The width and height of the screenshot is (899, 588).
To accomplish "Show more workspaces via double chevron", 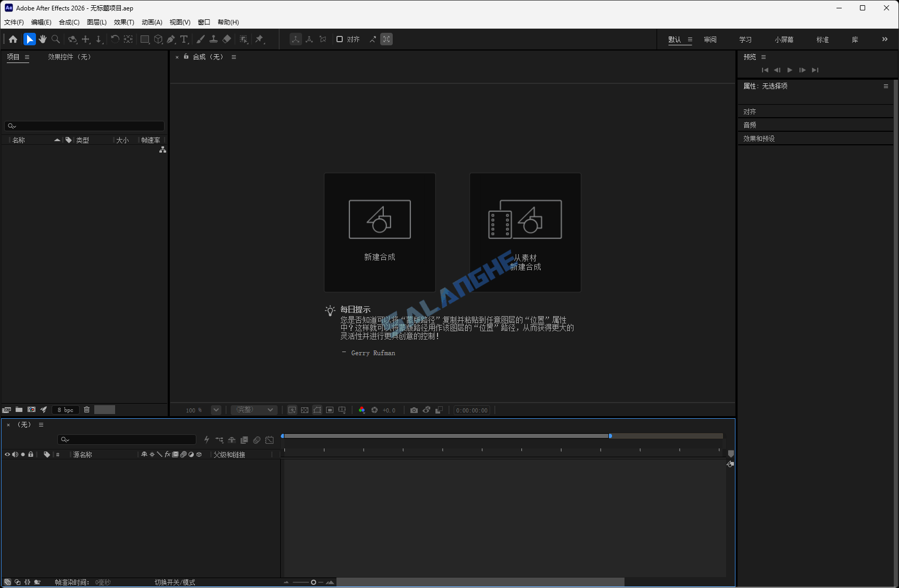I will [884, 39].
